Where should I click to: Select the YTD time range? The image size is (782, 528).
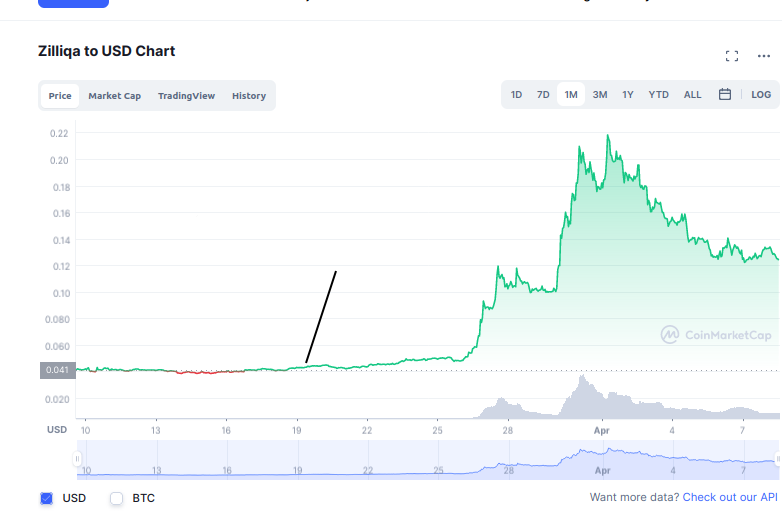click(x=658, y=95)
